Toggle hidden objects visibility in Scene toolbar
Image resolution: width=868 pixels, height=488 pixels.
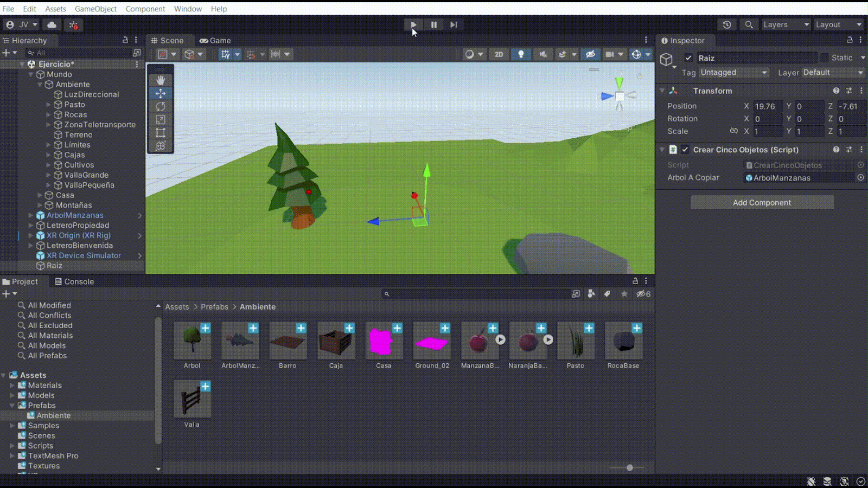590,54
